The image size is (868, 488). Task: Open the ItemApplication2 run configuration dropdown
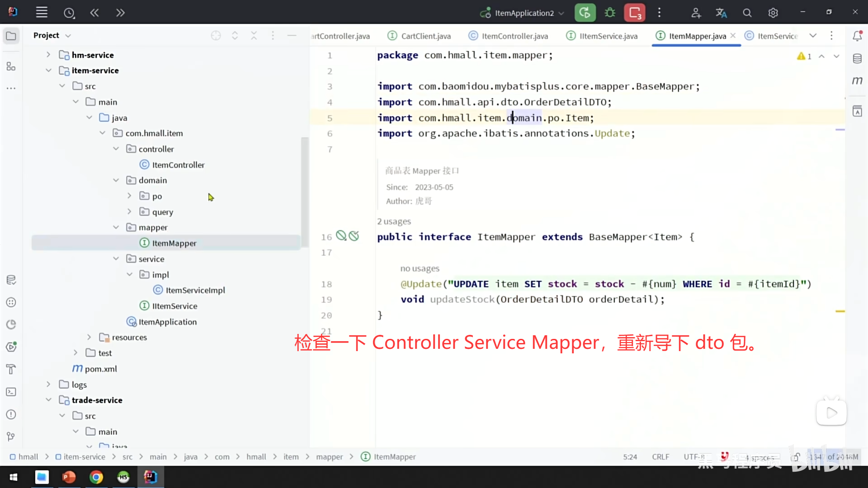(x=524, y=13)
